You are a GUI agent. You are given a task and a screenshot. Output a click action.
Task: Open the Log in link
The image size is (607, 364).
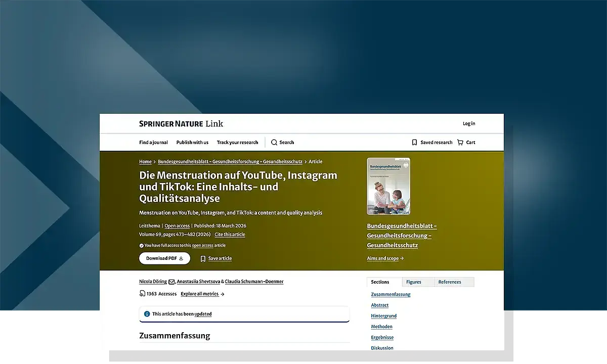tap(469, 123)
